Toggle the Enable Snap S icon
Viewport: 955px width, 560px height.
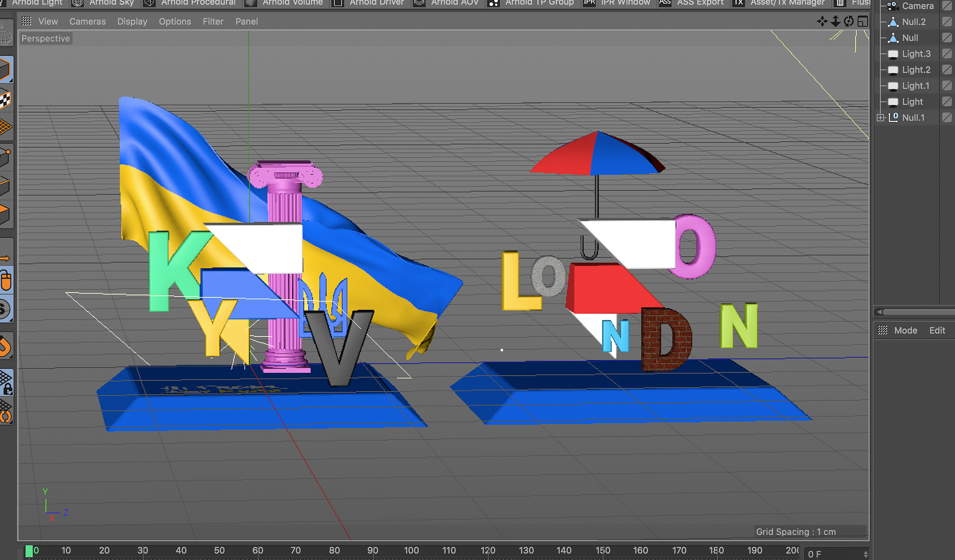click(x=6, y=309)
